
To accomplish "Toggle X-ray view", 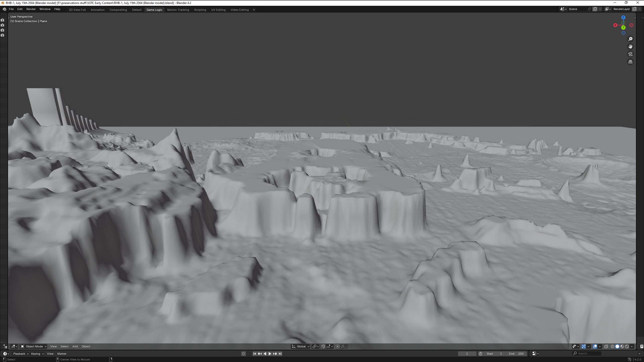I will 606,346.
